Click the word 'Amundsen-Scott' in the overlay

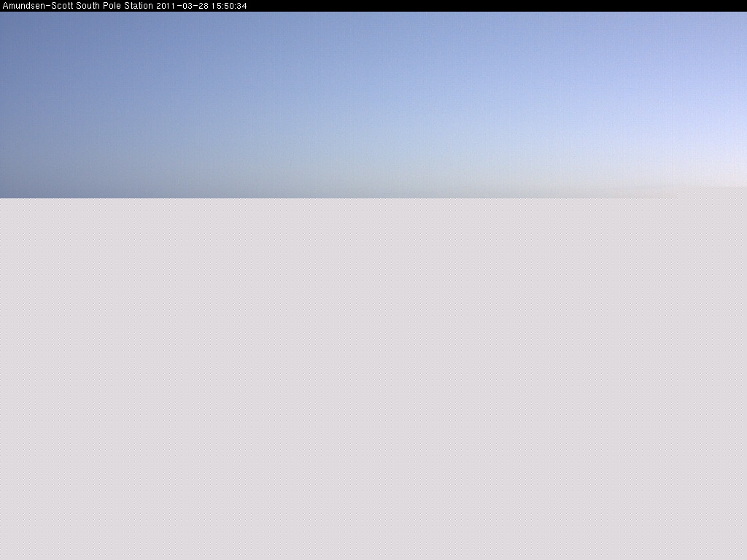pyautogui.click(x=38, y=6)
